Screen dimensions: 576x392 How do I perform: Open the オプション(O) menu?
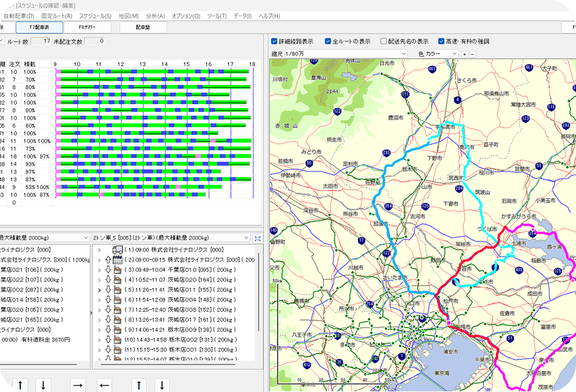tap(186, 15)
